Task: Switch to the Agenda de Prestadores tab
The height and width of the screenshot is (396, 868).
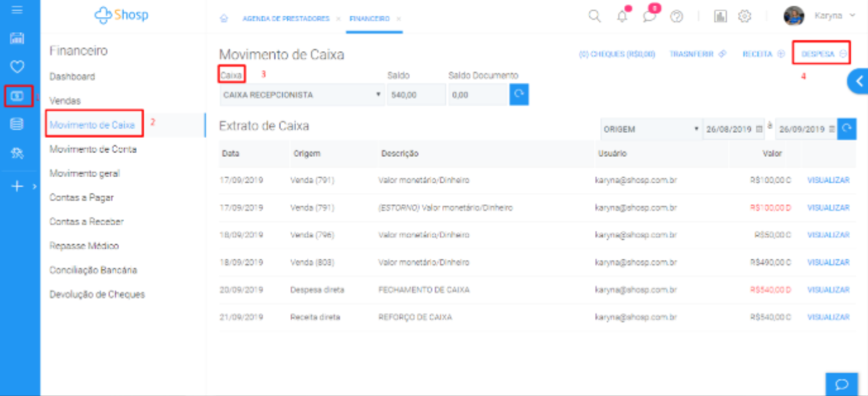Action: coord(285,19)
